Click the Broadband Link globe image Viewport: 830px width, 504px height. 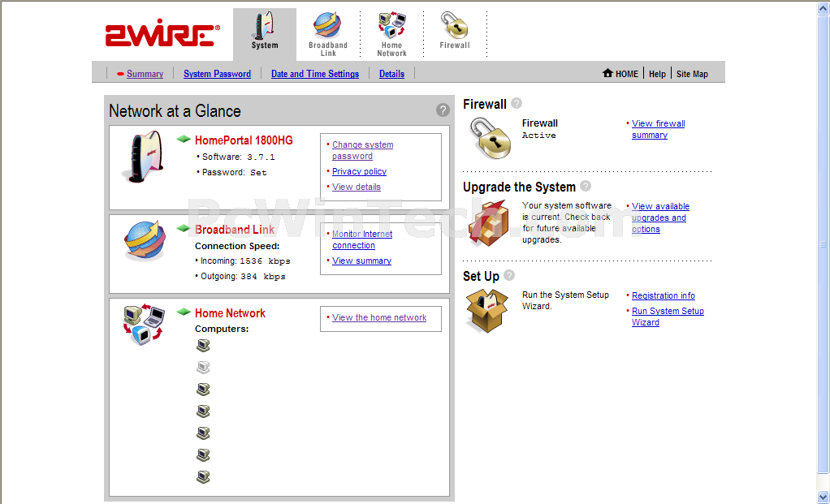[145, 241]
